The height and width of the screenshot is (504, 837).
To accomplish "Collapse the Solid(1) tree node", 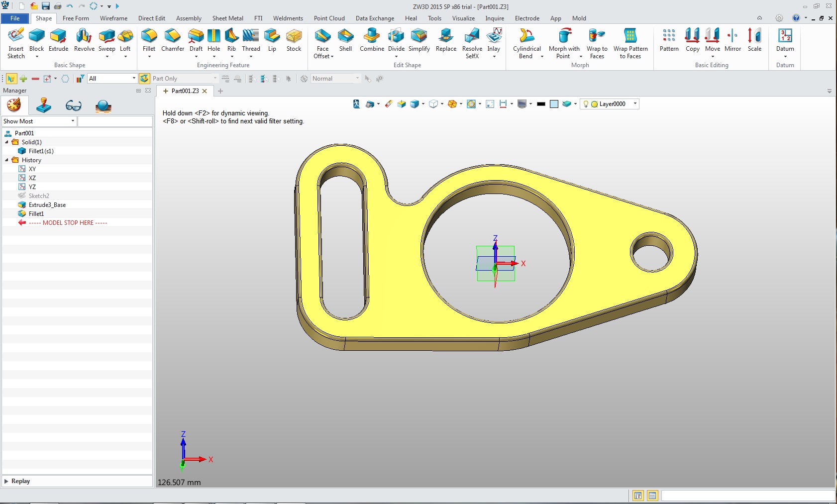I will [x=7, y=142].
